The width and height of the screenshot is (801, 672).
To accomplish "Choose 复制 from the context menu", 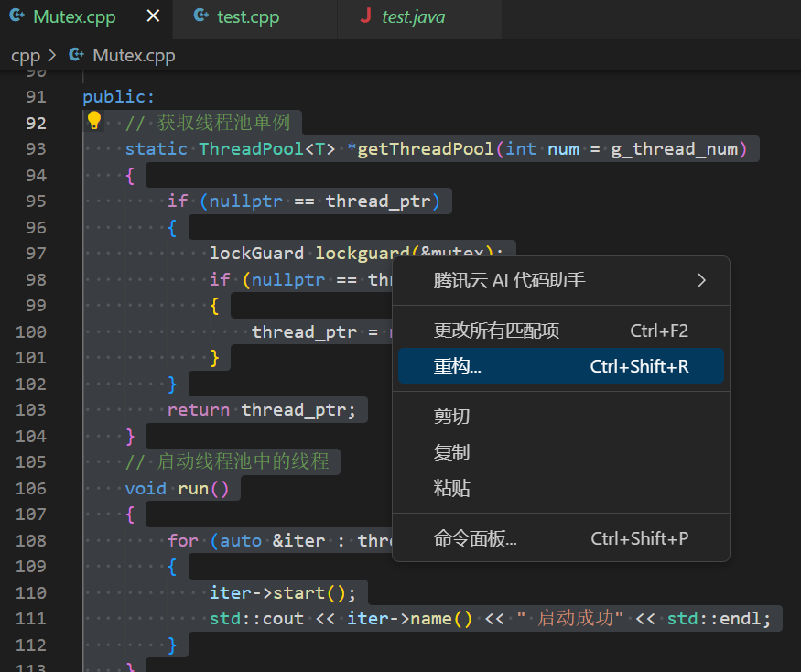I will (561, 452).
